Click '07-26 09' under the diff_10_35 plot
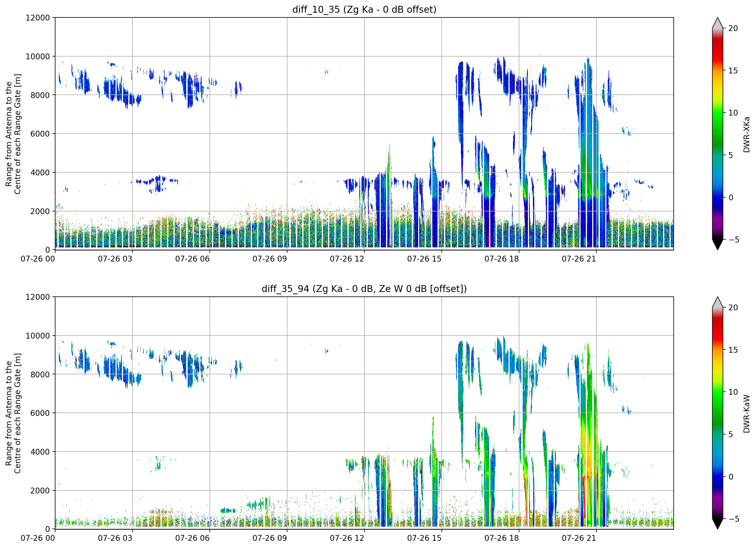The image size is (756, 548). point(270,259)
